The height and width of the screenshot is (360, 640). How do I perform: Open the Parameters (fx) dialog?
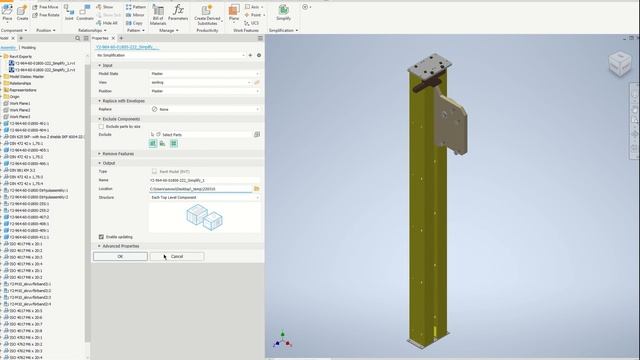[x=178, y=13]
